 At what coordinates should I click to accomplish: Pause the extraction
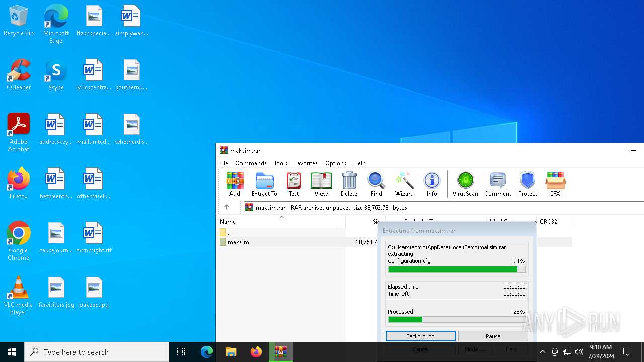click(x=493, y=336)
